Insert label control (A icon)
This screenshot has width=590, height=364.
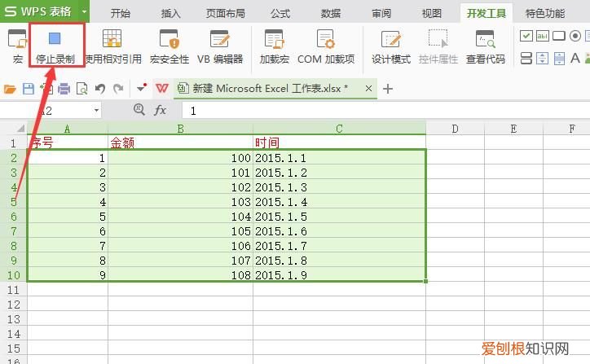tap(575, 59)
